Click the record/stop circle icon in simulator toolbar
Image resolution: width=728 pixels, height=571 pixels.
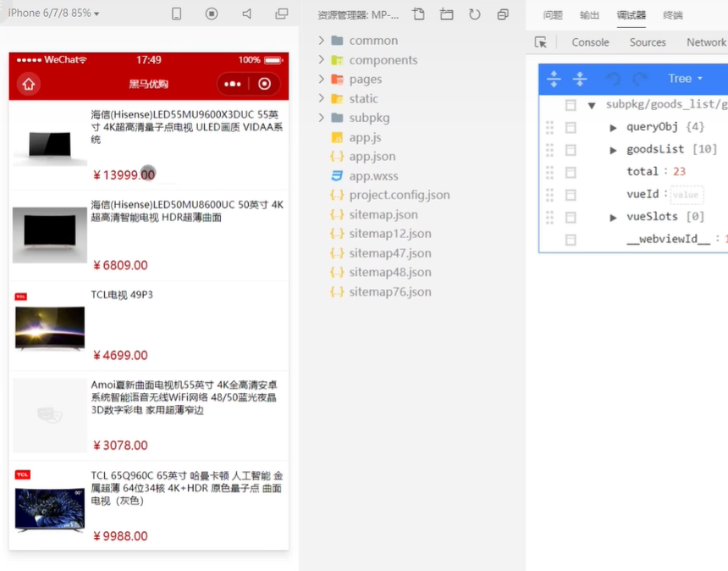click(212, 14)
